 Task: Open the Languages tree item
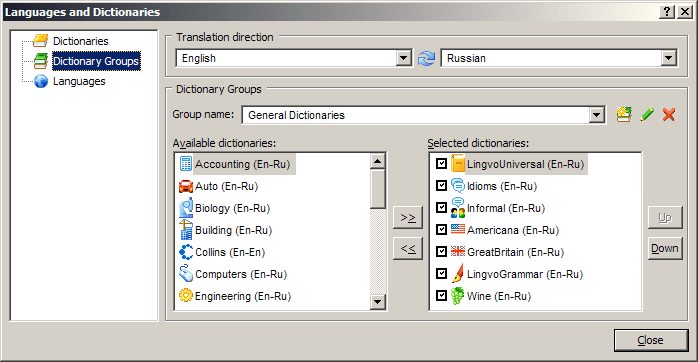pos(79,81)
